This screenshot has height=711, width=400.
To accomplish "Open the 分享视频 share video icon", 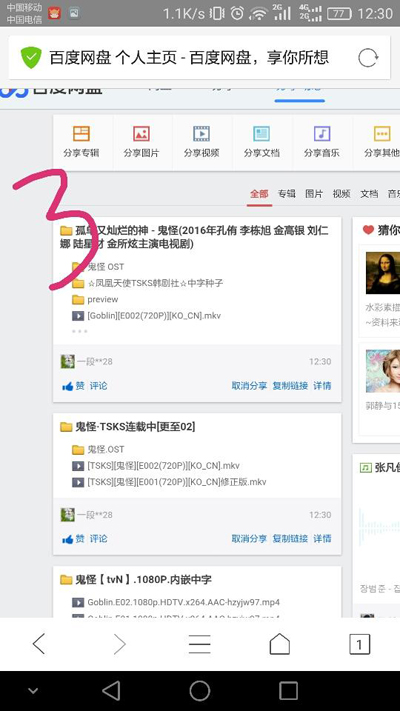I will (x=201, y=133).
